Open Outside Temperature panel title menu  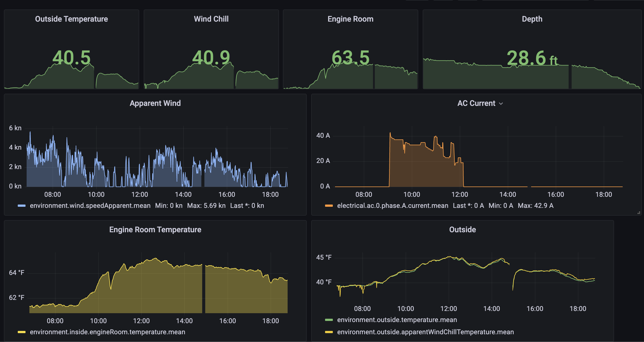71,19
